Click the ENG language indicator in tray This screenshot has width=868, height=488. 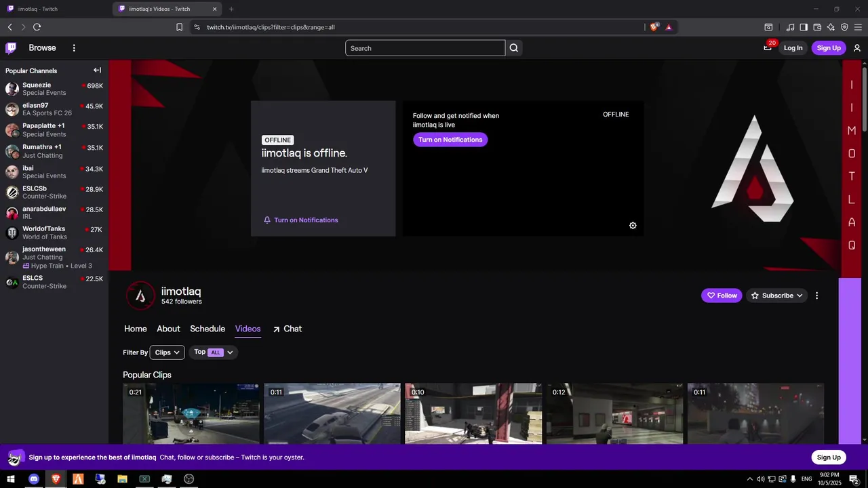click(806, 479)
